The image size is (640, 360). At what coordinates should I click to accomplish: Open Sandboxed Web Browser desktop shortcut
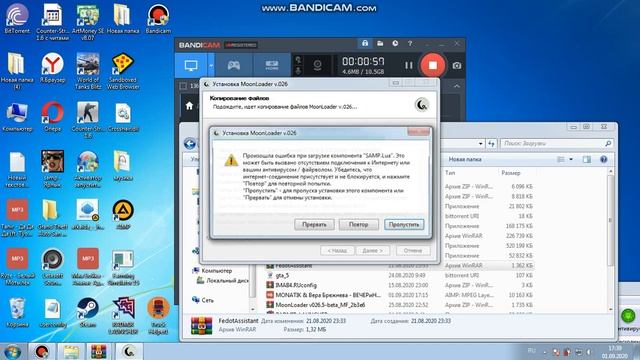point(123,71)
